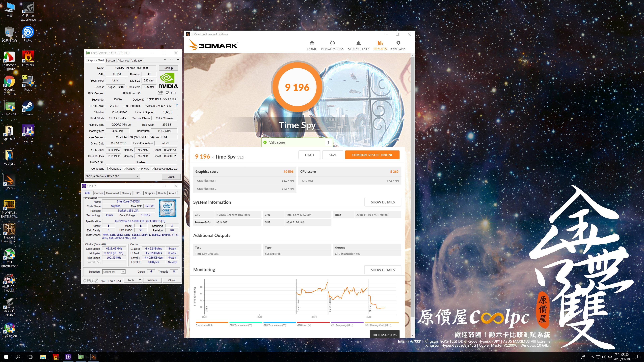Launch MSI Afterburner from the desktop
The height and width of the screenshot is (362, 644).
tap(9, 258)
